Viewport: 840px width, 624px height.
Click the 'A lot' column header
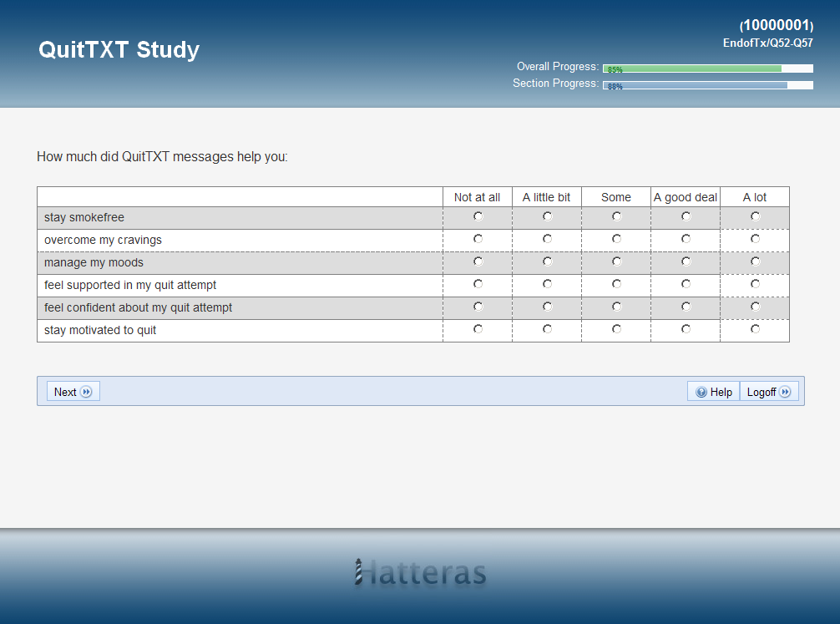(754, 197)
